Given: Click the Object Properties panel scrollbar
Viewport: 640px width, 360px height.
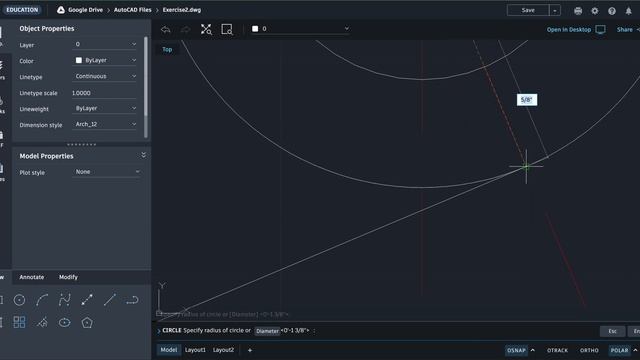Looking at the screenshot, I should pyautogui.click(x=146, y=76).
